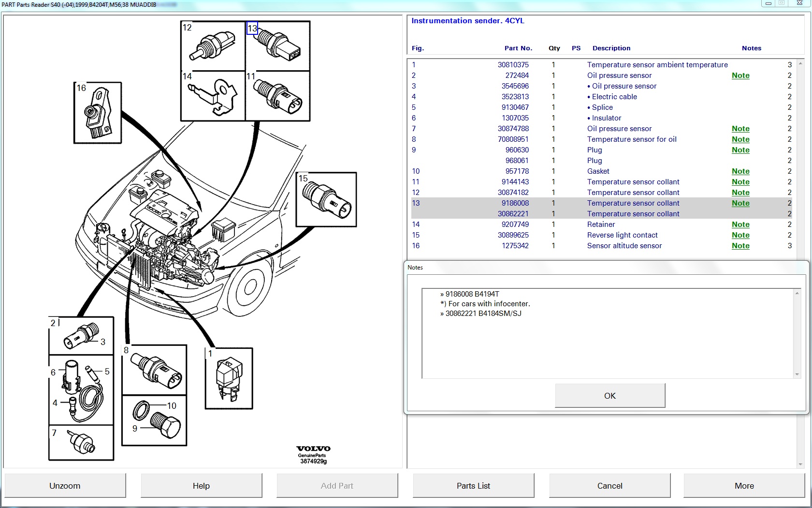Screen dimensions: 812x508
Task: Open Note link for part 9144143
Action: 740,182
